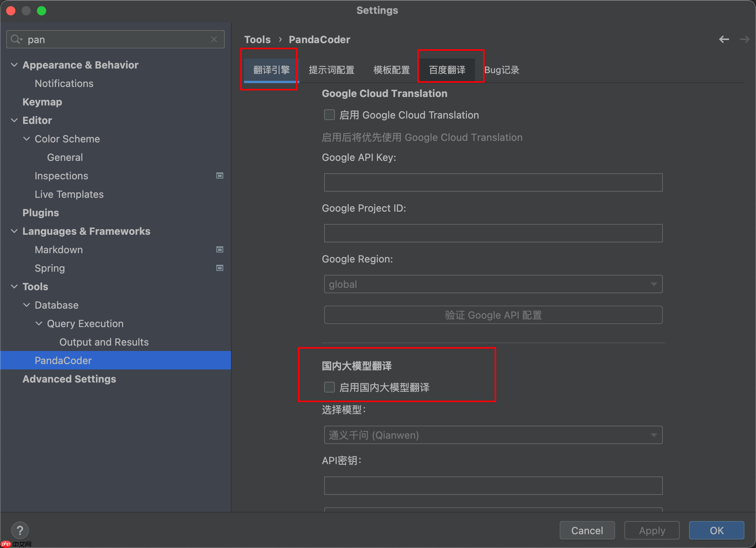The width and height of the screenshot is (756, 548).
Task: Click the back navigation arrow
Action: pyautogui.click(x=724, y=39)
